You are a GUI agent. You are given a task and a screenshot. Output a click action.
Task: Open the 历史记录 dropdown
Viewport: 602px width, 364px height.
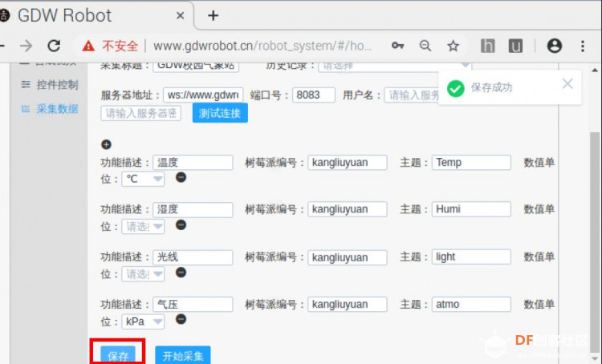click(x=395, y=66)
